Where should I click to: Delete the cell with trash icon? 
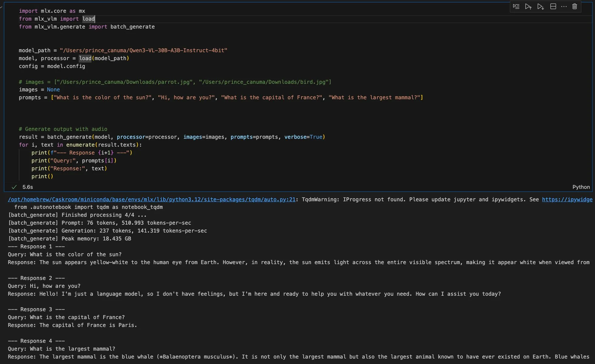[575, 6]
